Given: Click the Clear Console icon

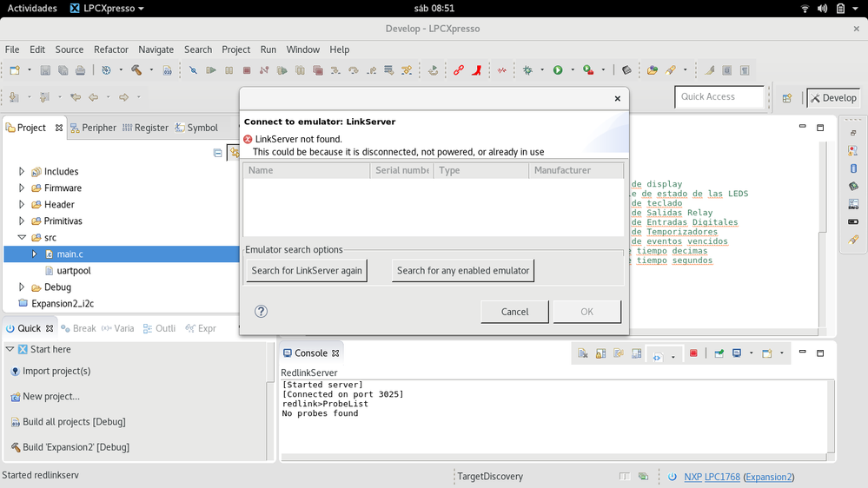Looking at the screenshot, I should [582, 353].
